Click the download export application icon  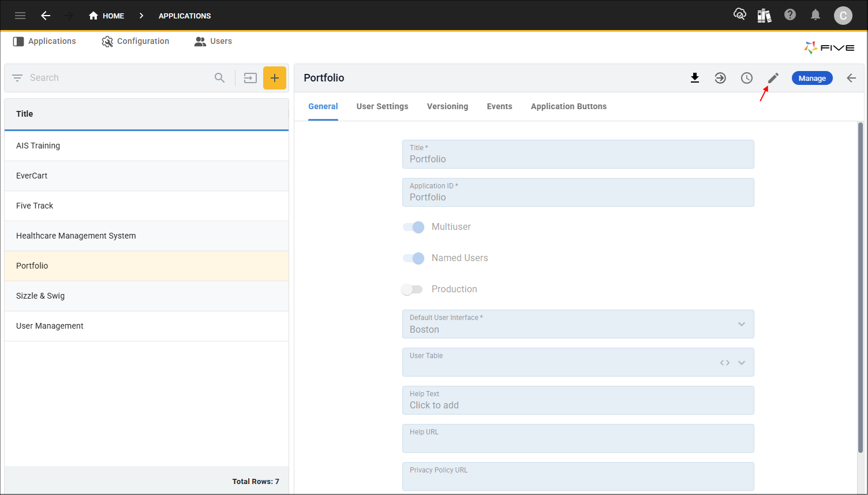pyautogui.click(x=695, y=78)
